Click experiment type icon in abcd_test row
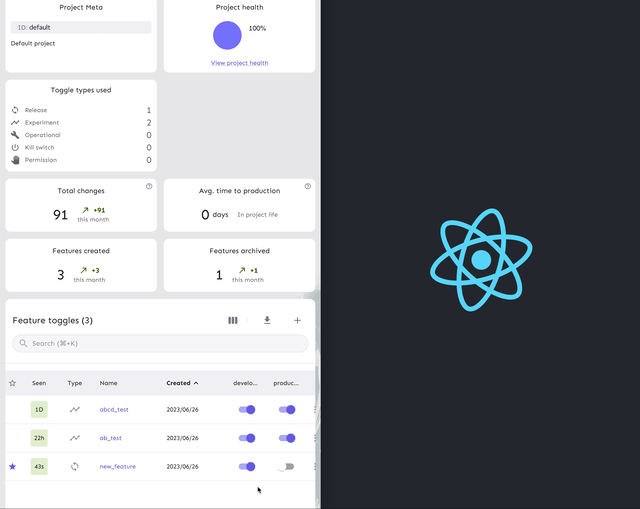The width and height of the screenshot is (640, 509). coord(75,409)
